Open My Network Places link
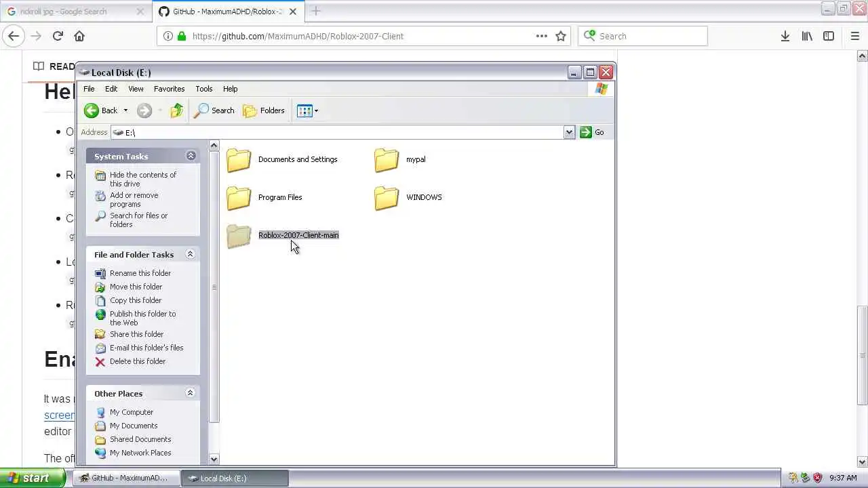 pyautogui.click(x=133, y=453)
